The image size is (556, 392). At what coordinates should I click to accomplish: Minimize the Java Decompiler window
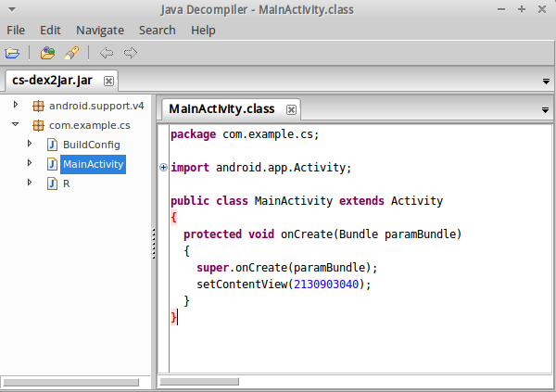pyautogui.click(x=501, y=9)
